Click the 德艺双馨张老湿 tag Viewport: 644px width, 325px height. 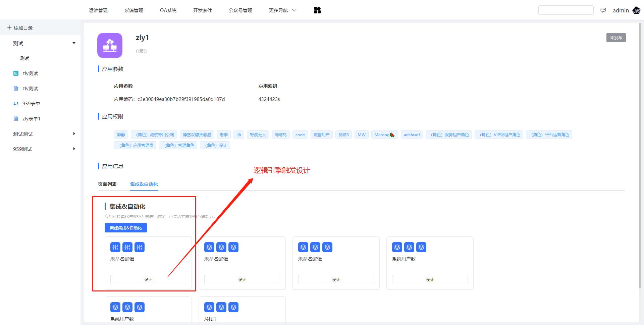[x=197, y=135]
